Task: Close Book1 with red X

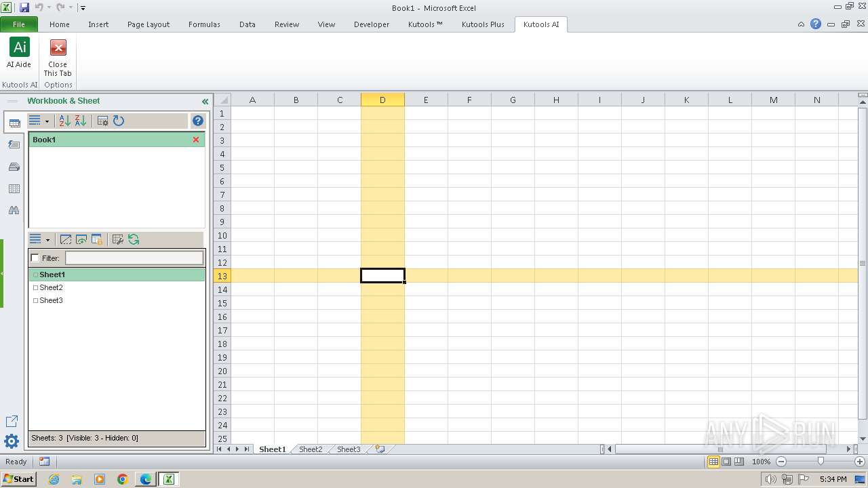Action: (x=196, y=140)
